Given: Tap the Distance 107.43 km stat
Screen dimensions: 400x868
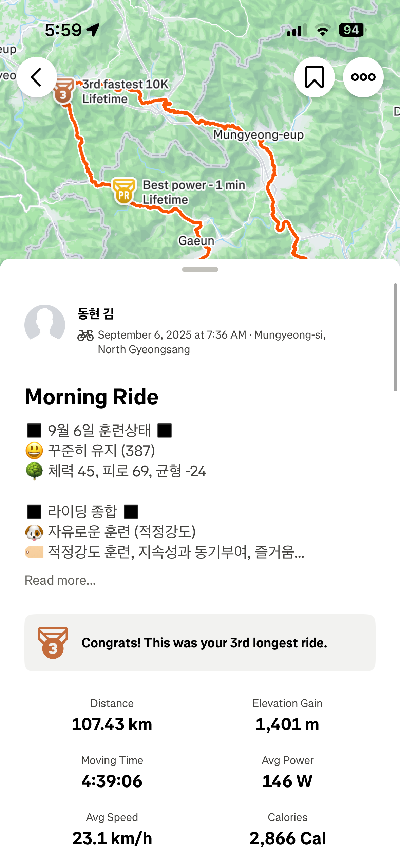Looking at the screenshot, I should point(112,717).
